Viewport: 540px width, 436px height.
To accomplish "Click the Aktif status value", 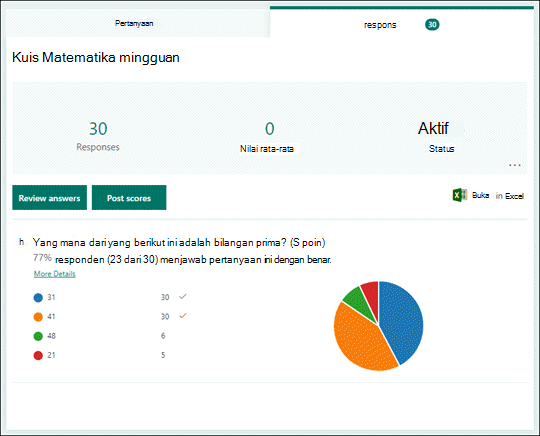I will tap(433, 128).
